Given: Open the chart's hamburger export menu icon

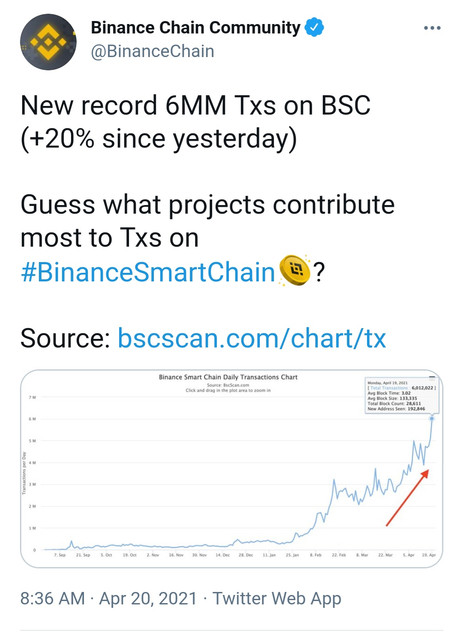Looking at the screenshot, I should pos(432,376).
